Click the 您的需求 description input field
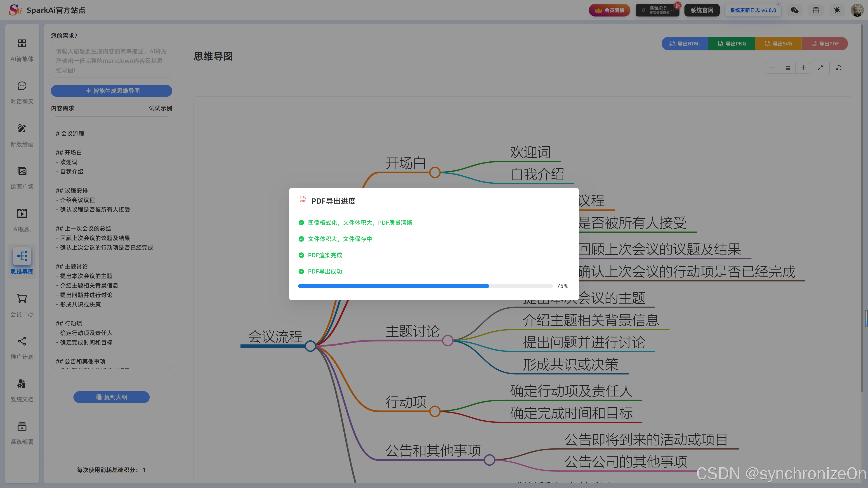Image resolution: width=868 pixels, height=488 pixels. point(111,61)
